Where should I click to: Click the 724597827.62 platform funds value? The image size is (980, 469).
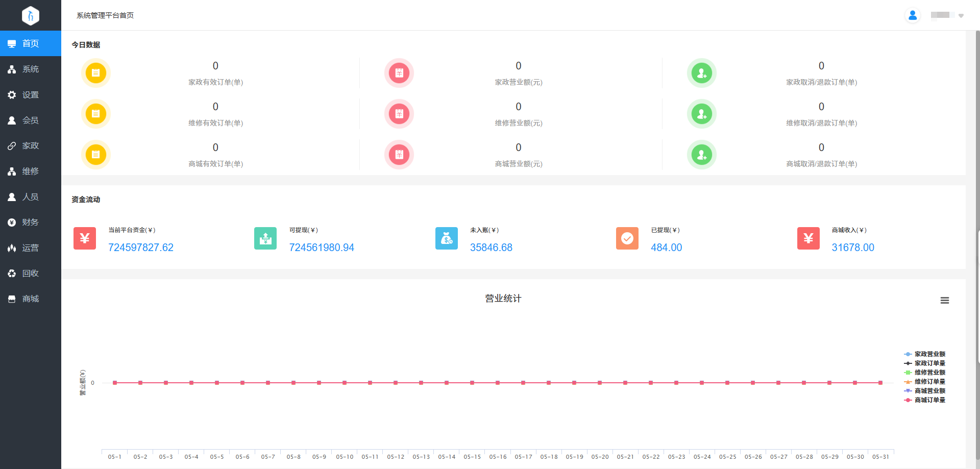point(141,248)
